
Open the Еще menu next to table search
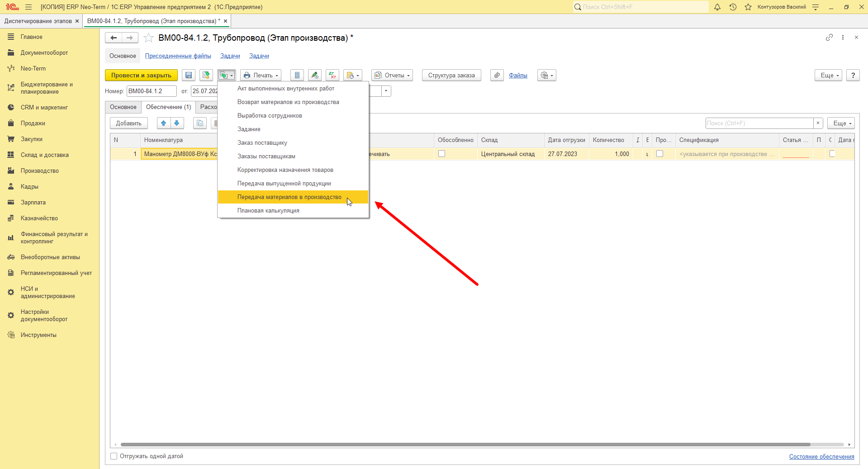click(x=841, y=123)
